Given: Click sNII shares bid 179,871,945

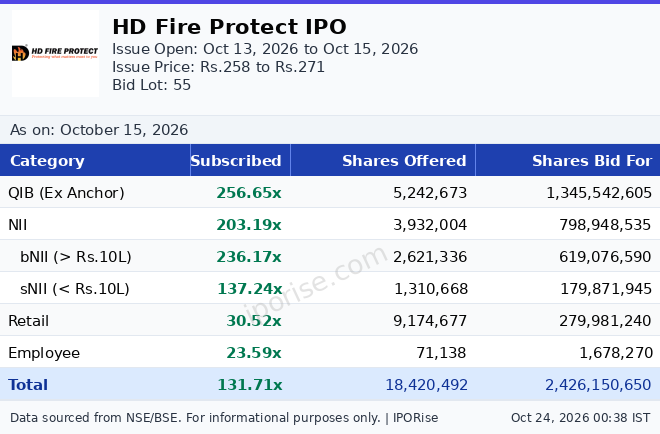Looking at the screenshot, I should point(606,289).
